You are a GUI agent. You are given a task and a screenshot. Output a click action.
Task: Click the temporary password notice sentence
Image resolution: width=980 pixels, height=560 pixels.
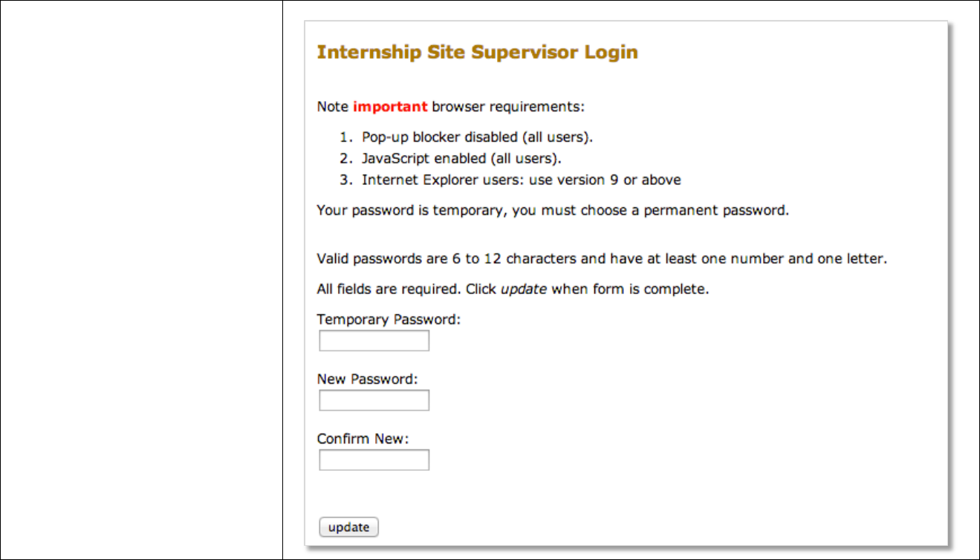[x=552, y=210]
